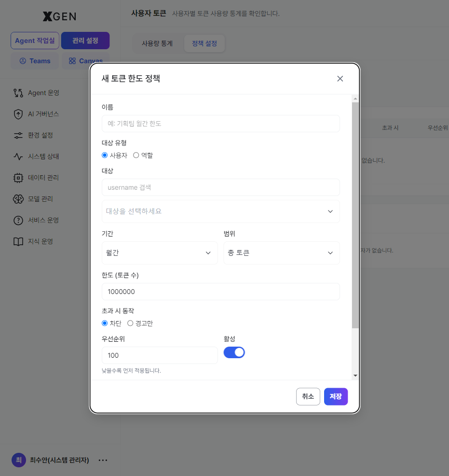Open the 범위 총 토큰 dropdown
The width and height of the screenshot is (449, 476).
click(282, 253)
